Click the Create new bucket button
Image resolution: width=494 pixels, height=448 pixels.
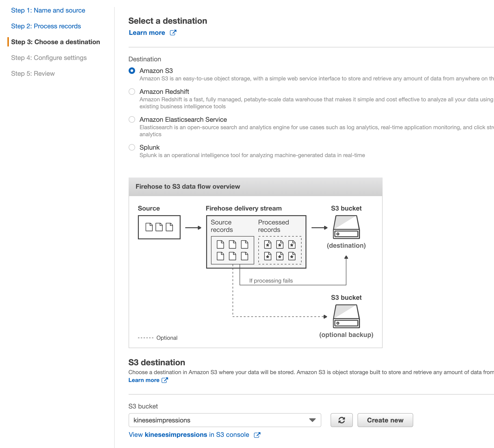click(x=385, y=420)
